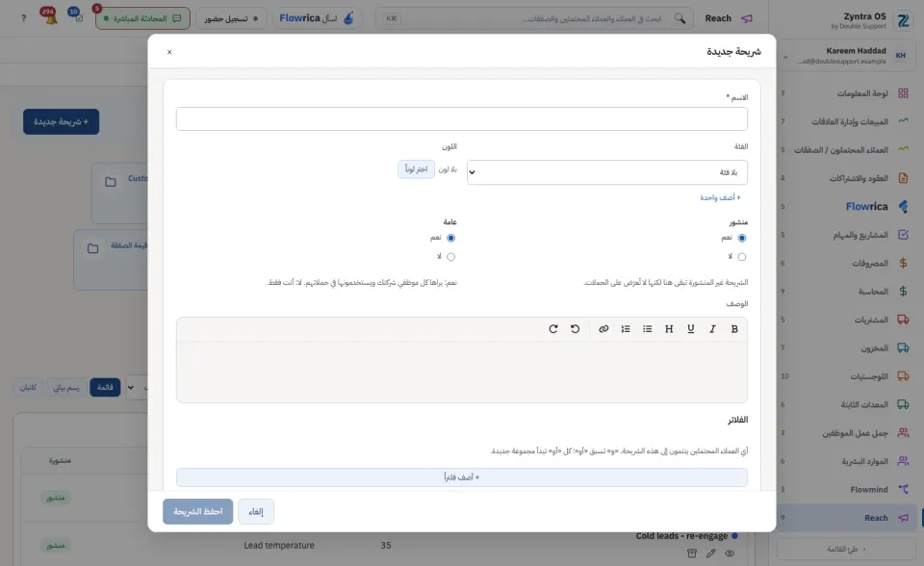The image size is (924, 566).
Task: Click the global search field
Action: point(533,18)
